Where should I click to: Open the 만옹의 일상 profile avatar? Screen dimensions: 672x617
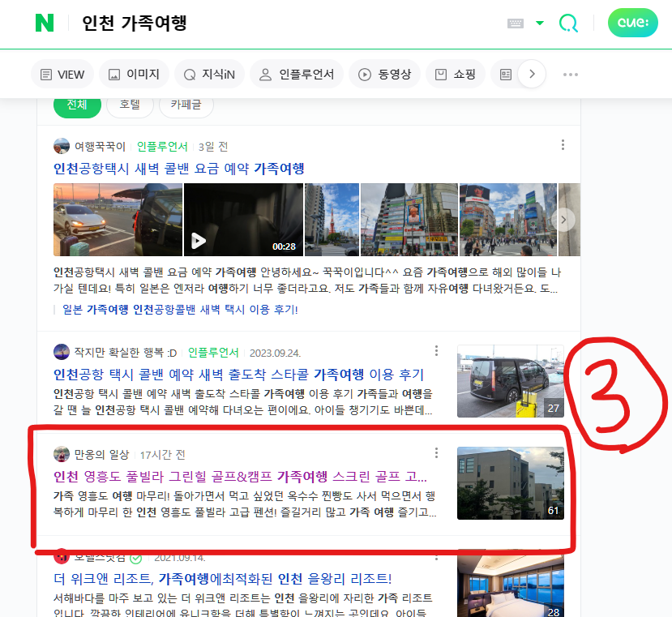click(62, 455)
